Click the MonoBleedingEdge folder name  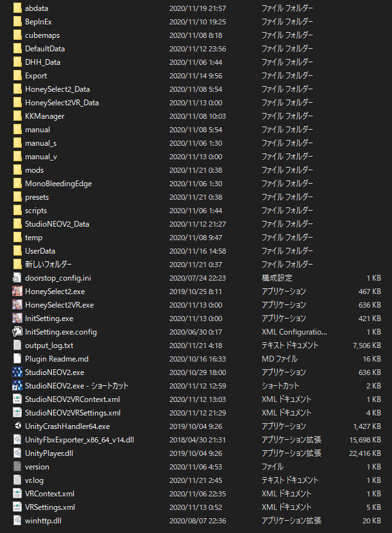point(58,184)
